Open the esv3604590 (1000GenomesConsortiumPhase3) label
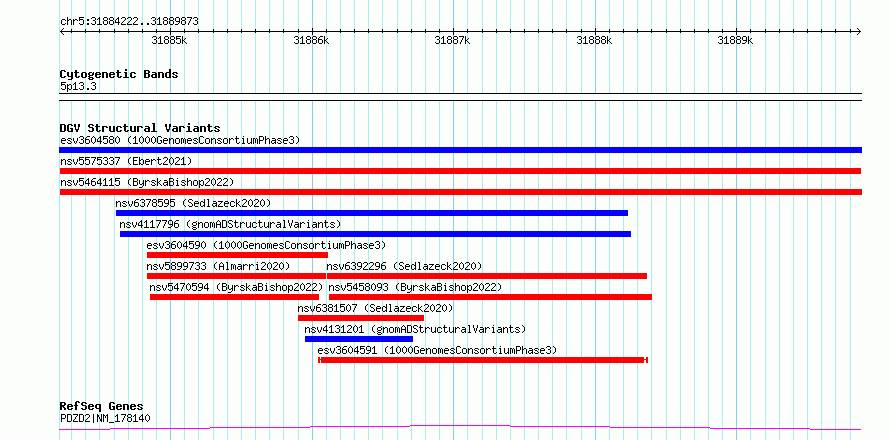890x440 pixels. (x=266, y=245)
